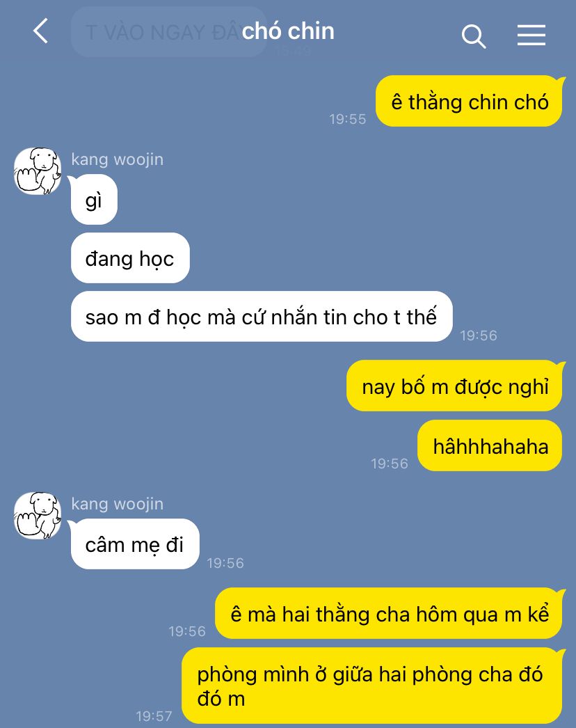Viewport: 576px width, 728px height.
Task: Tap the 19:57 timestamp
Action: pyautogui.click(x=154, y=716)
